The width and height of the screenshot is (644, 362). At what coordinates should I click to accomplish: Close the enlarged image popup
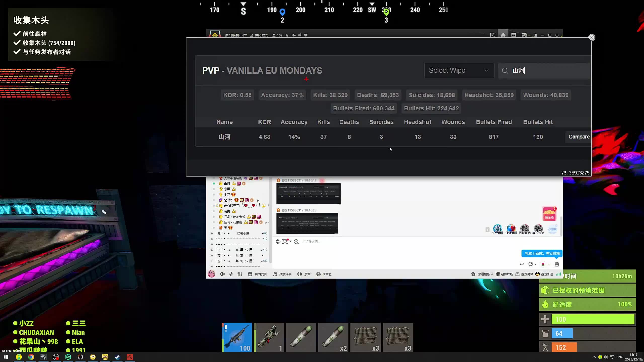(592, 37)
